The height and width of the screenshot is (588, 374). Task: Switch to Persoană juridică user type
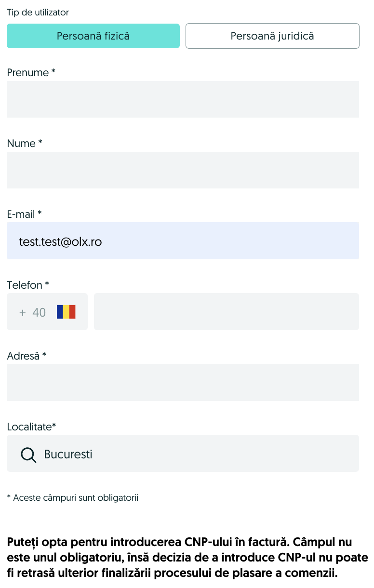coord(272,36)
